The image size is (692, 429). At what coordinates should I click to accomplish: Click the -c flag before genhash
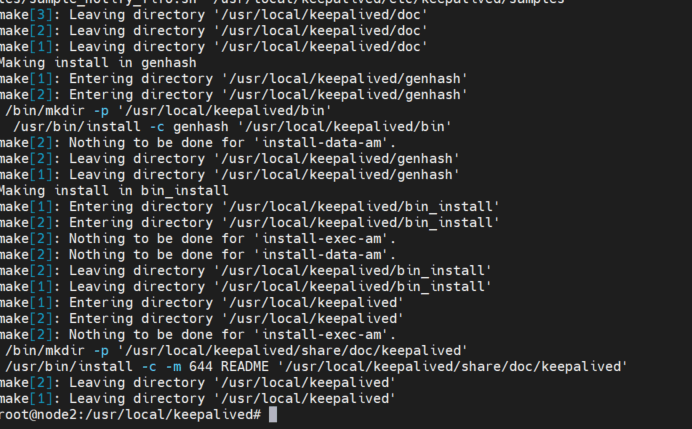(x=157, y=127)
